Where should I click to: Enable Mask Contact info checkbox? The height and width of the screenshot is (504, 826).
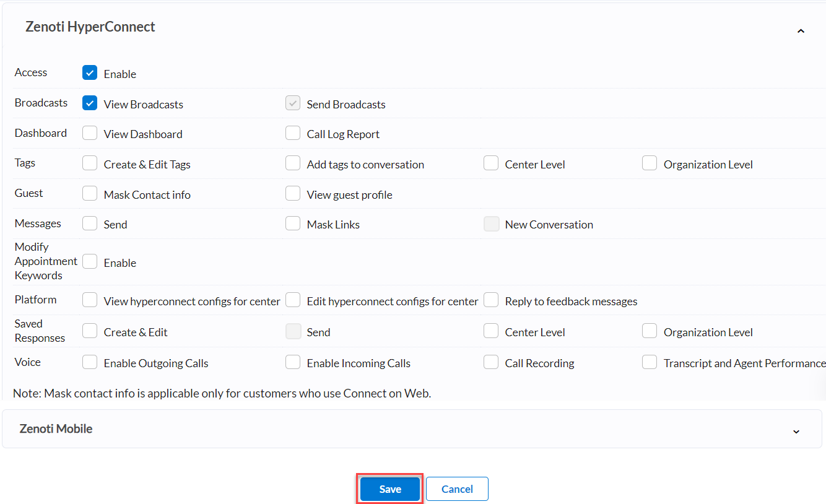point(90,194)
